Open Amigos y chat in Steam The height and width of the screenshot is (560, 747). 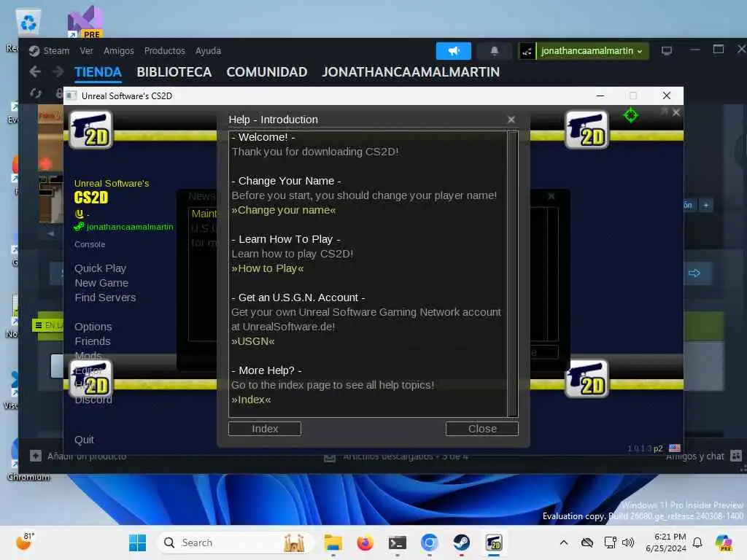[704, 456]
